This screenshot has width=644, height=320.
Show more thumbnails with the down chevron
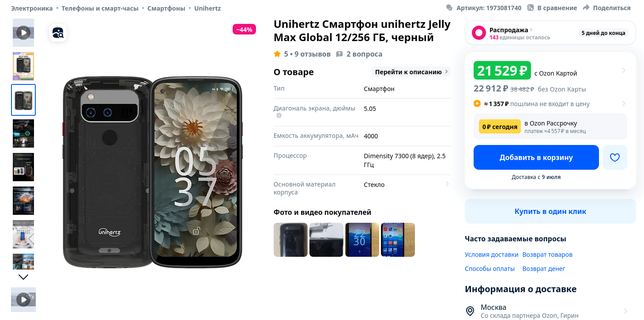[x=23, y=277]
